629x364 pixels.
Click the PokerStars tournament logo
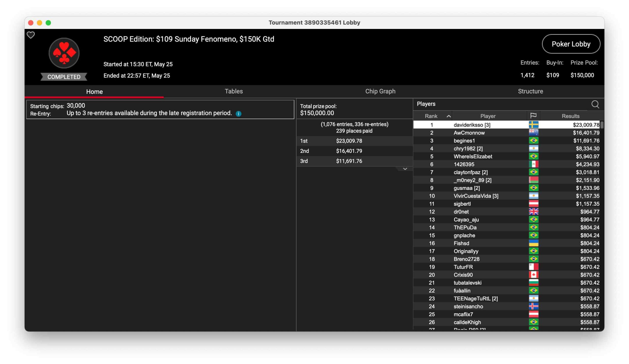tap(64, 53)
